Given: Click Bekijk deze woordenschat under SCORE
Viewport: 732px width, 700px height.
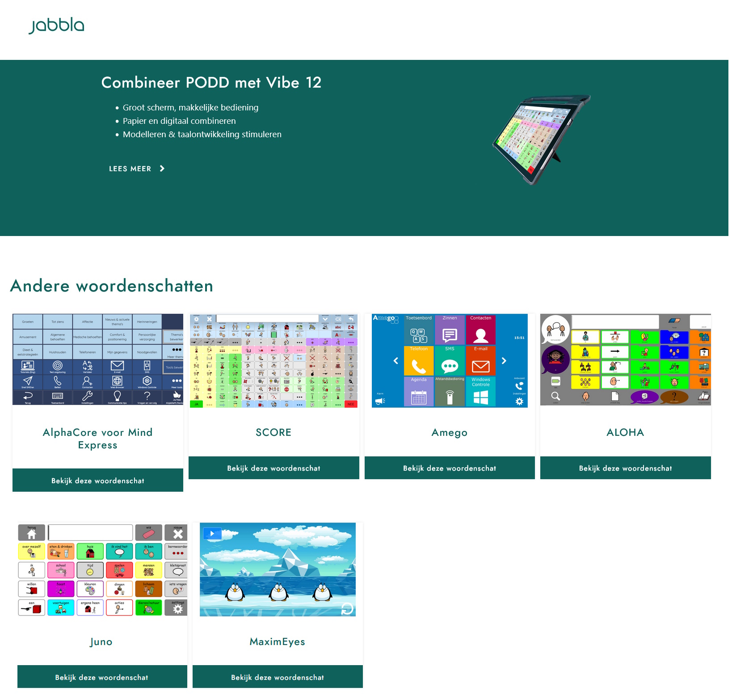Looking at the screenshot, I should (273, 468).
